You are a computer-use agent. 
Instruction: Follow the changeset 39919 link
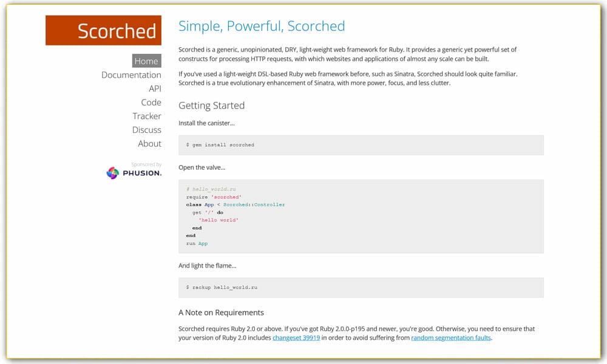[296, 337]
